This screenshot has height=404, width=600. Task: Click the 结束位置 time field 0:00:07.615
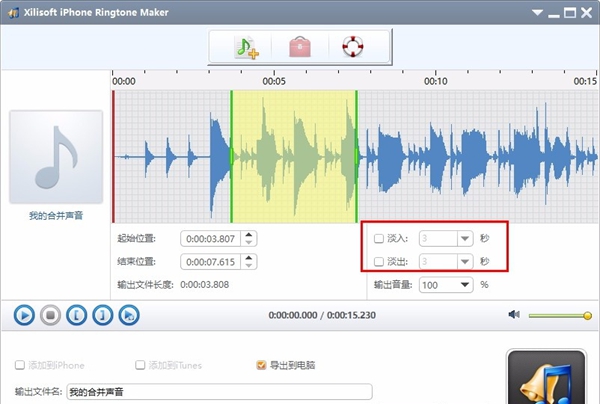pos(210,262)
